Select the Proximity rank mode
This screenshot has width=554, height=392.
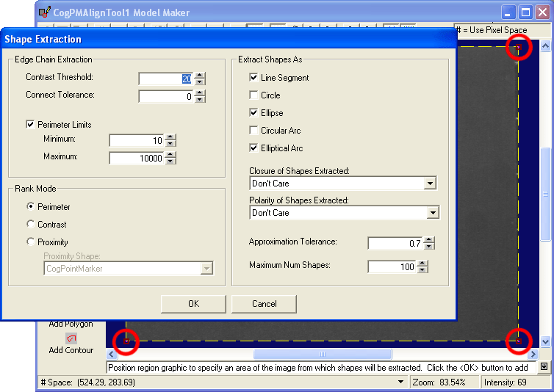click(x=31, y=242)
